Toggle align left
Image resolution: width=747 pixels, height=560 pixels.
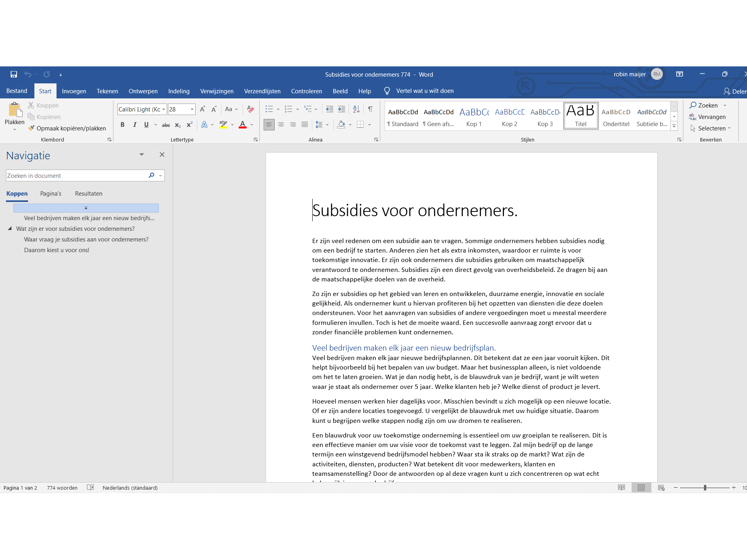point(269,125)
